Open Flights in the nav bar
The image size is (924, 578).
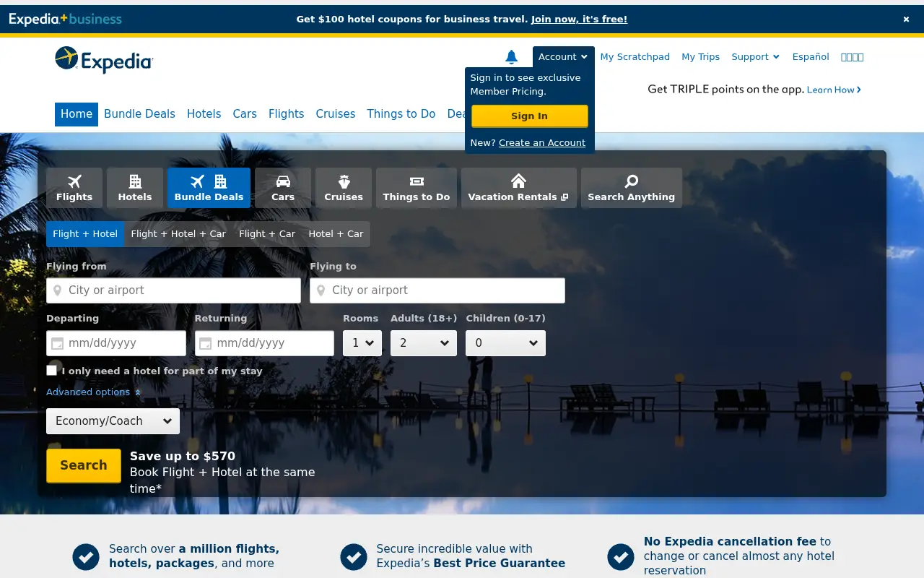point(286,114)
